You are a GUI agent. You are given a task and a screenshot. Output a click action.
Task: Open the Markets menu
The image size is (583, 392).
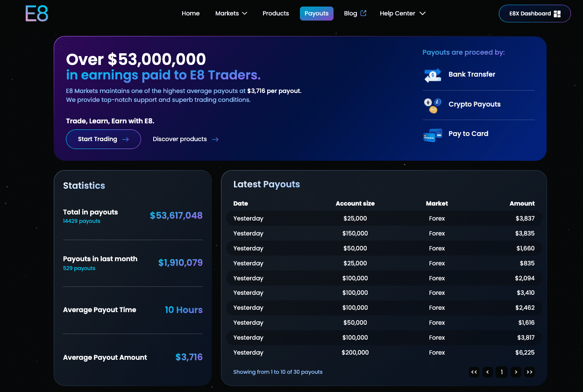pyautogui.click(x=231, y=14)
